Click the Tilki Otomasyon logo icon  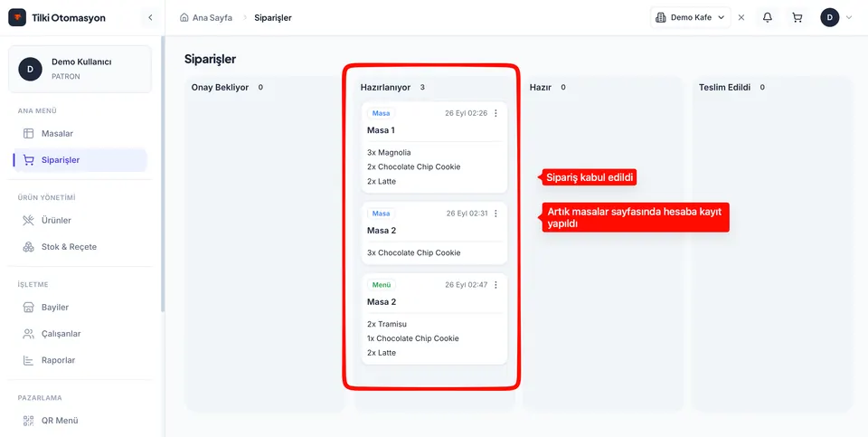point(17,18)
